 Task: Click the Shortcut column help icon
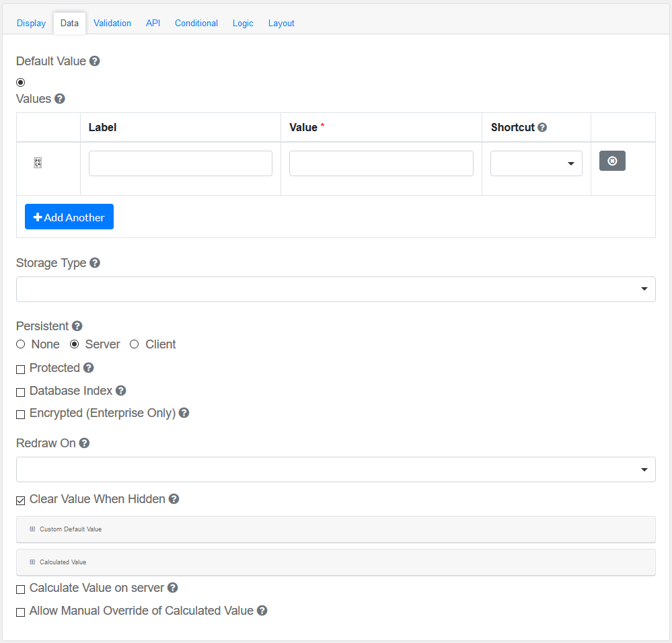pyautogui.click(x=542, y=127)
